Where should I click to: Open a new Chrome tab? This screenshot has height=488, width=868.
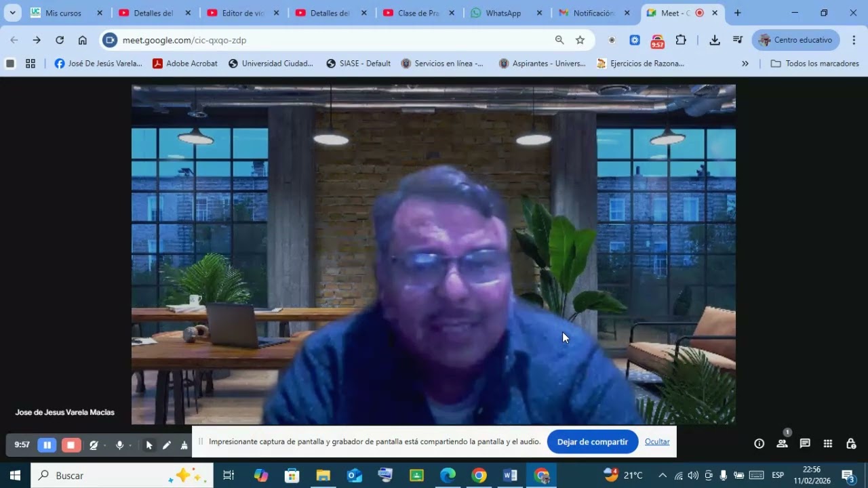pos(738,13)
